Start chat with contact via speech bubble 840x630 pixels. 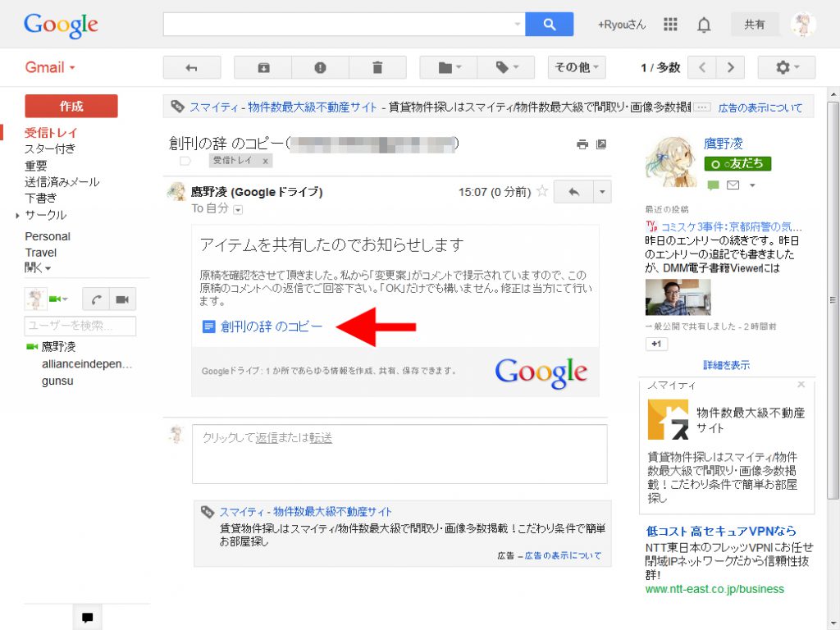[713, 185]
